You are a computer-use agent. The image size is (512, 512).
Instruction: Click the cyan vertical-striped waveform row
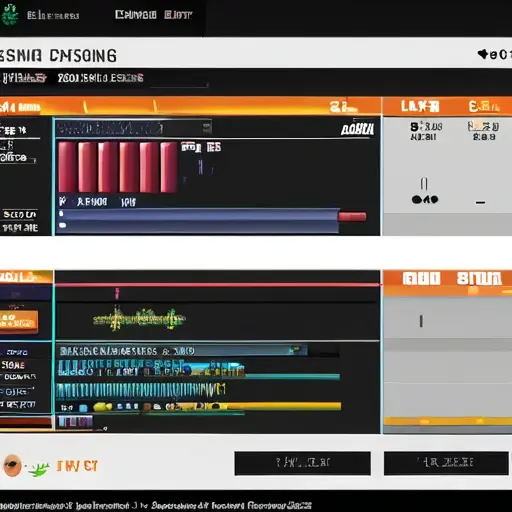pos(140,390)
